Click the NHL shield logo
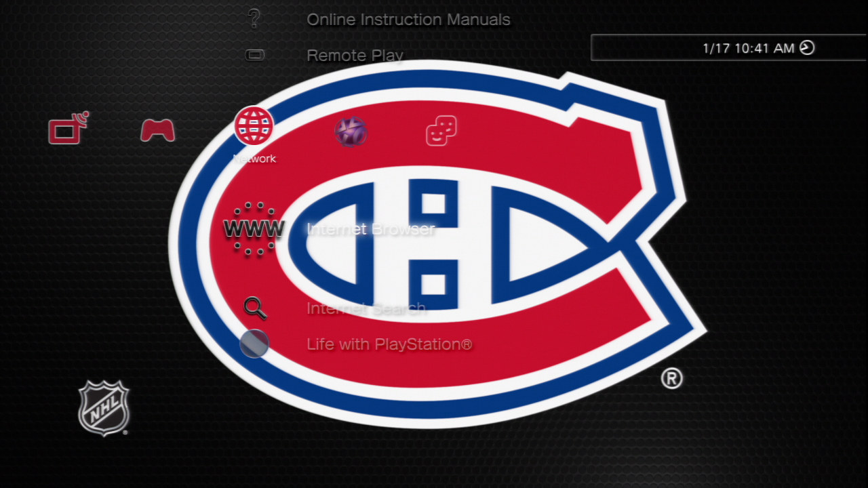Image resolution: width=868 pixels, height=488 pixels. coord(104,408)
